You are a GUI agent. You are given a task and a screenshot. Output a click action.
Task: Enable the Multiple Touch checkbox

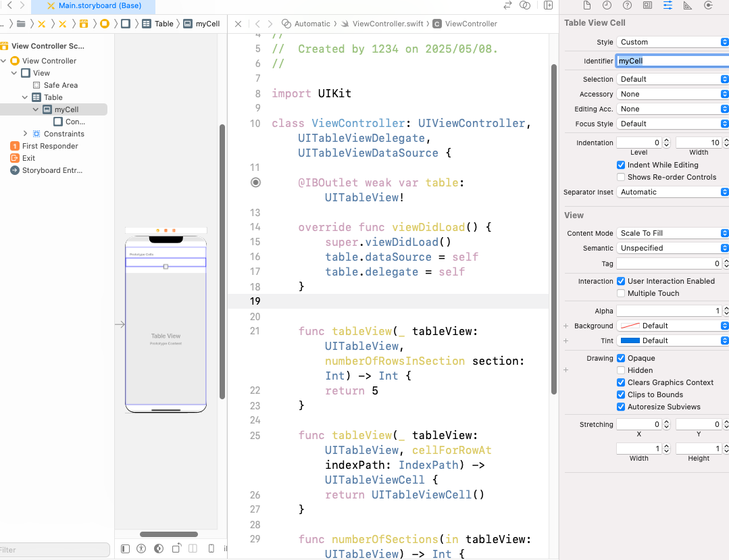point(621,293)
